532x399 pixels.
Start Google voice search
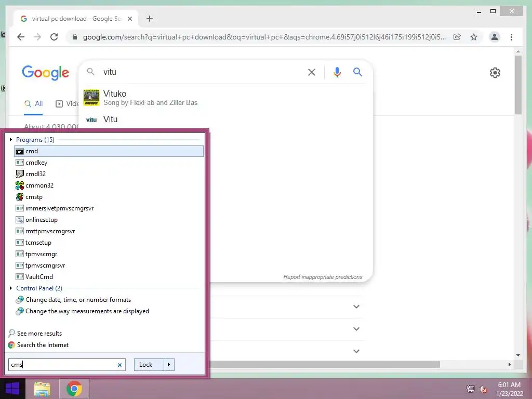coord(337,72)
